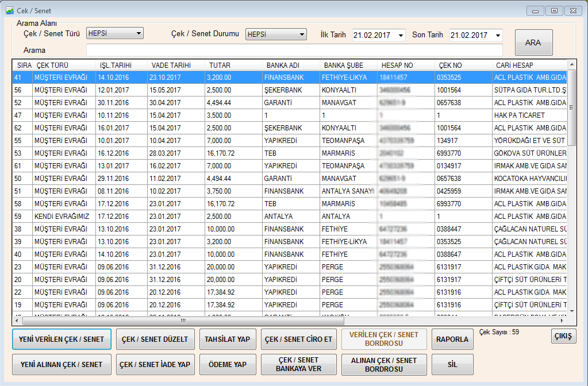Click the RAPORLA button
The width and height of the screenshot is (588, 386).
pyautogui.click(x=452, y=339)
